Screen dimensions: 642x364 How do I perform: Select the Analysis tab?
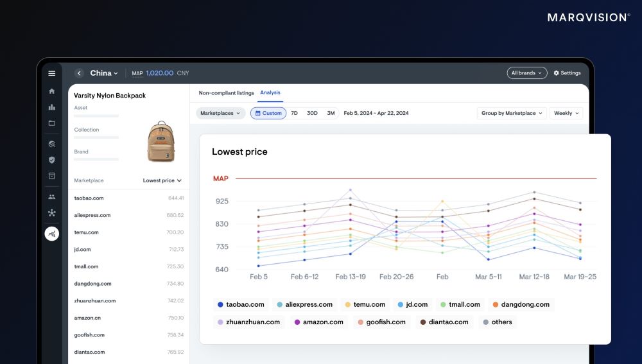pos(270,93)
